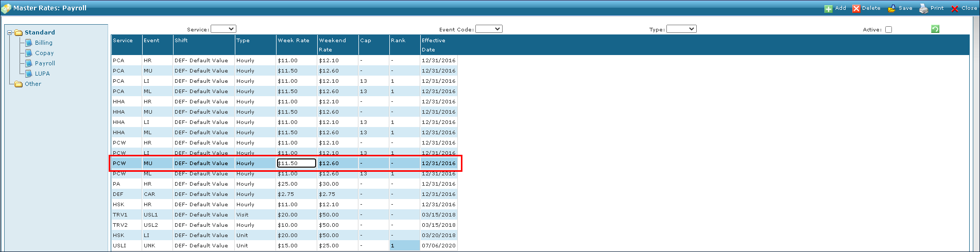
Task: Select Payroll in the navigation tree
Action: pos(45,63)
